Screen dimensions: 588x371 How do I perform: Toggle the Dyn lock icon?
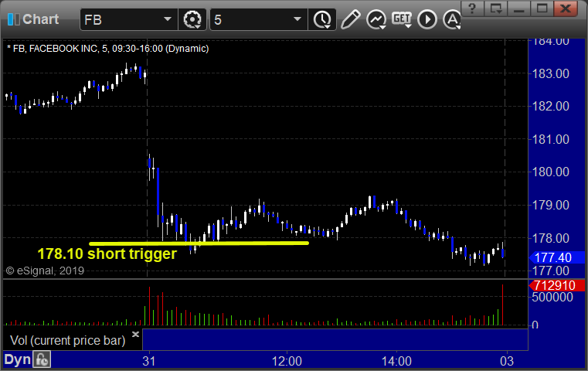(x=42, y=359)
